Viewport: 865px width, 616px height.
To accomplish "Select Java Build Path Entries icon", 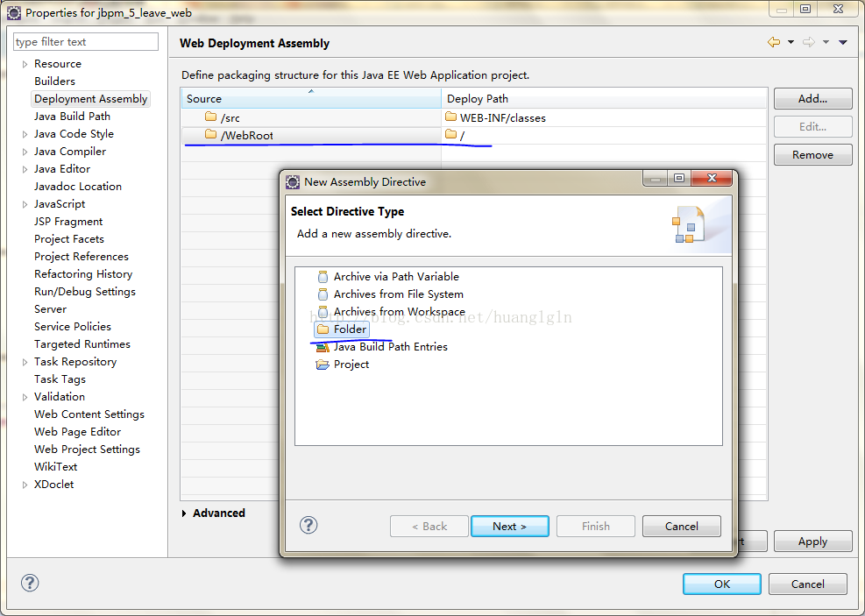I will pos(323,347).
